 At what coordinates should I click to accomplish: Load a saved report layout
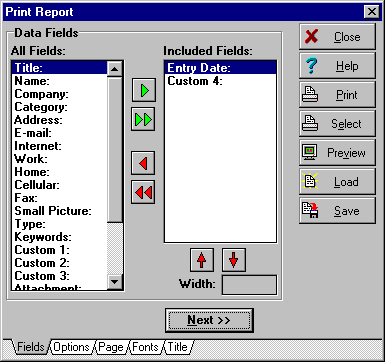coord(337,182)
